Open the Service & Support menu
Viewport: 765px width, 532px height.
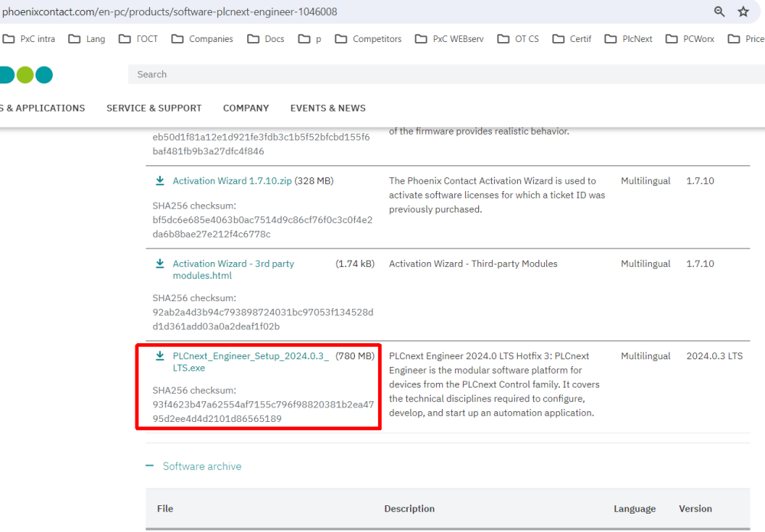click(154, 108)
